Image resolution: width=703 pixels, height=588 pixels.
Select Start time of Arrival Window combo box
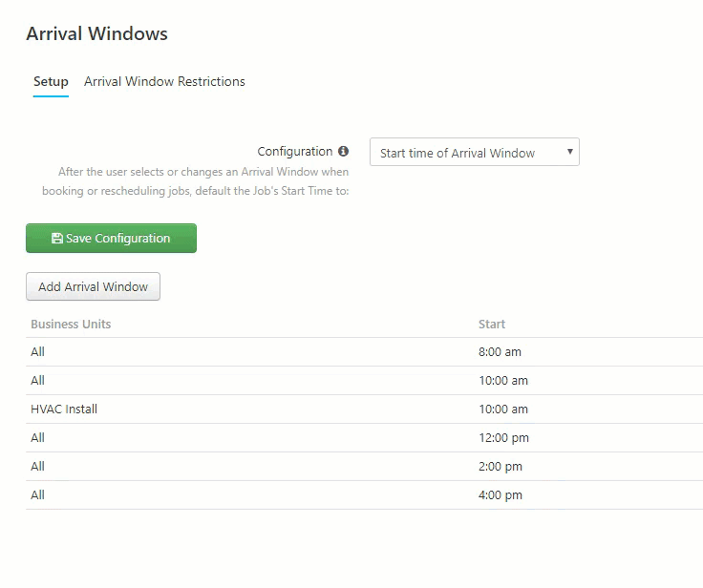[475, 152]
